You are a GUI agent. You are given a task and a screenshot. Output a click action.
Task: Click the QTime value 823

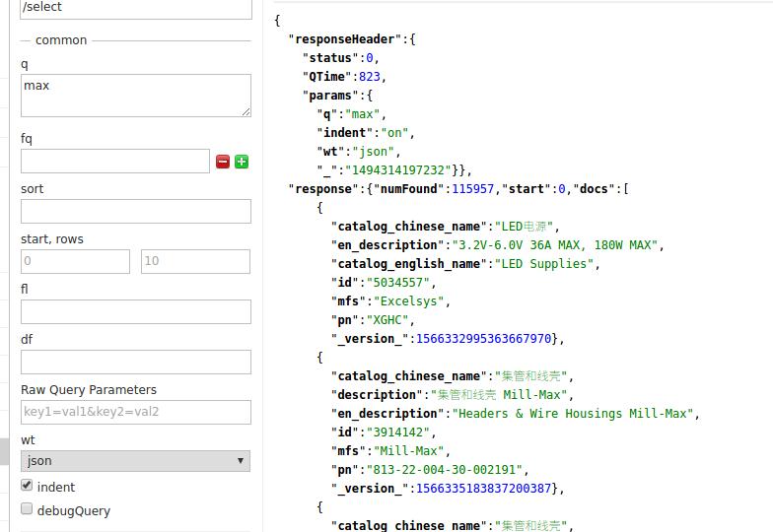tap(370, 77)
